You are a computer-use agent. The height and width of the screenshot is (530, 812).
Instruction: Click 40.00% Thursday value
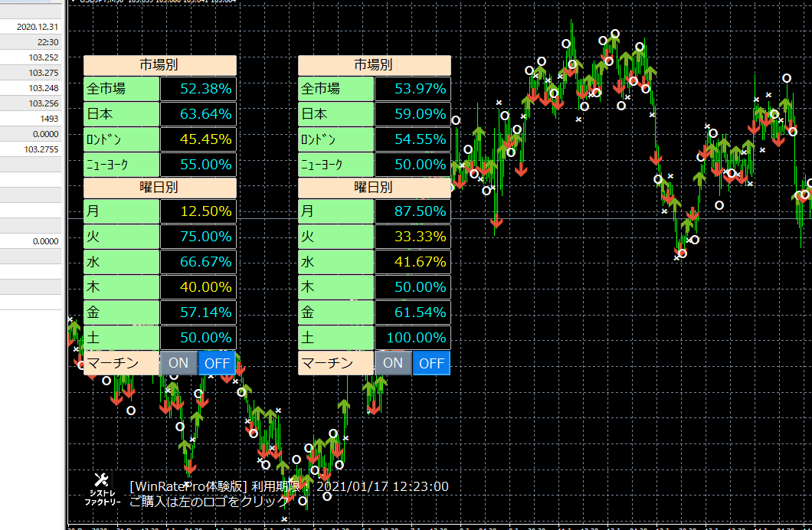point(198,287)
